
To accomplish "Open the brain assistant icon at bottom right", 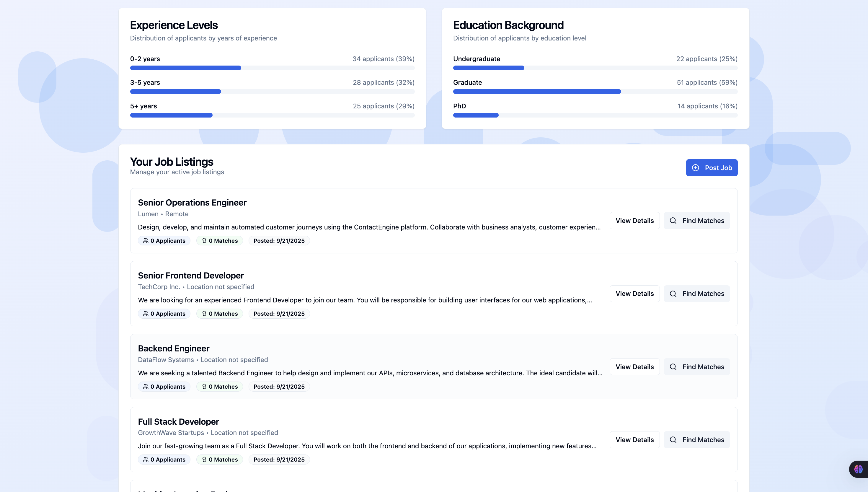I will [858, 469].
